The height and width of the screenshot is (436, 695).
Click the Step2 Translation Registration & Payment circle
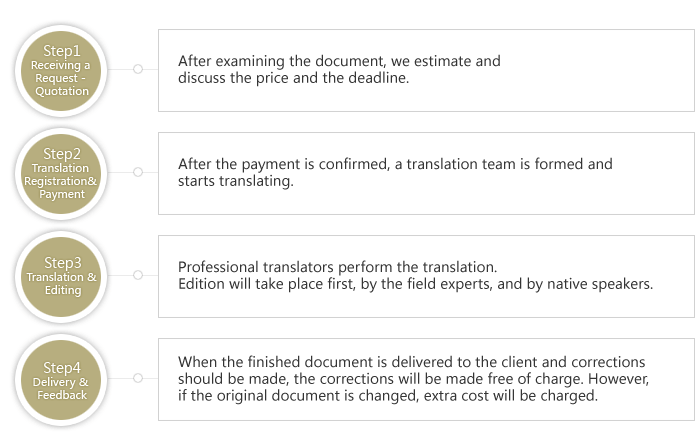pos(61,174)
